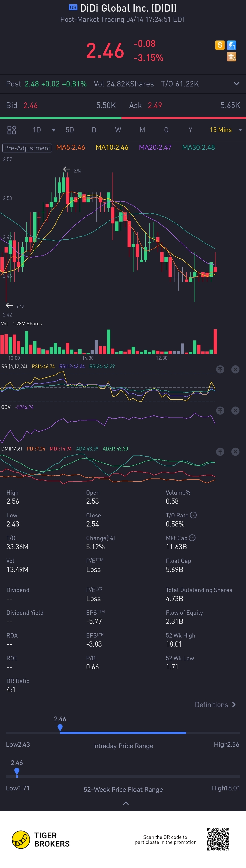Close the RSI indicator panel
This screenshot has width=246, height=868.
[235, 369]
